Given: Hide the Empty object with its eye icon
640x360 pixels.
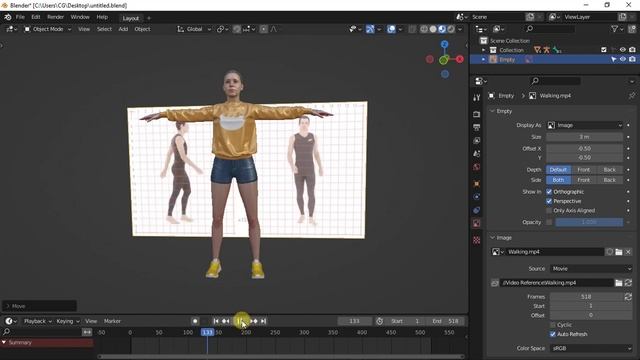Looking at the screenshot, I should click(623, 60).
